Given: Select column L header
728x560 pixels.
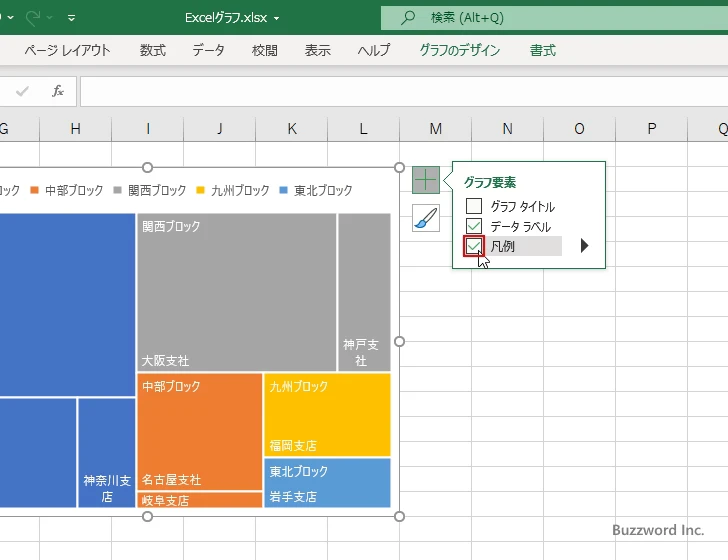Looking at the screenshot, I should [x=364, y=129].
